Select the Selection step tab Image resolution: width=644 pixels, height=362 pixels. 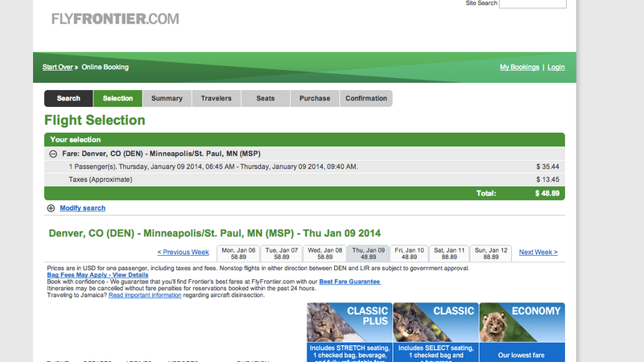coord(118,98)
